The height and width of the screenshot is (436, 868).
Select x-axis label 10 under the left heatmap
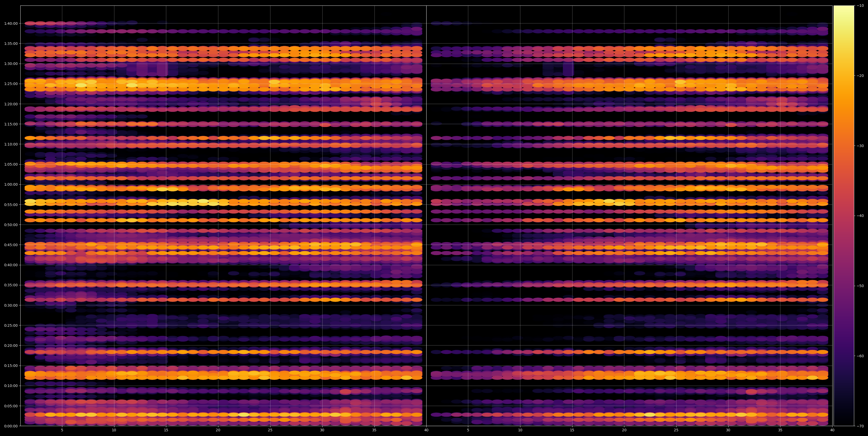click(114, 430)
